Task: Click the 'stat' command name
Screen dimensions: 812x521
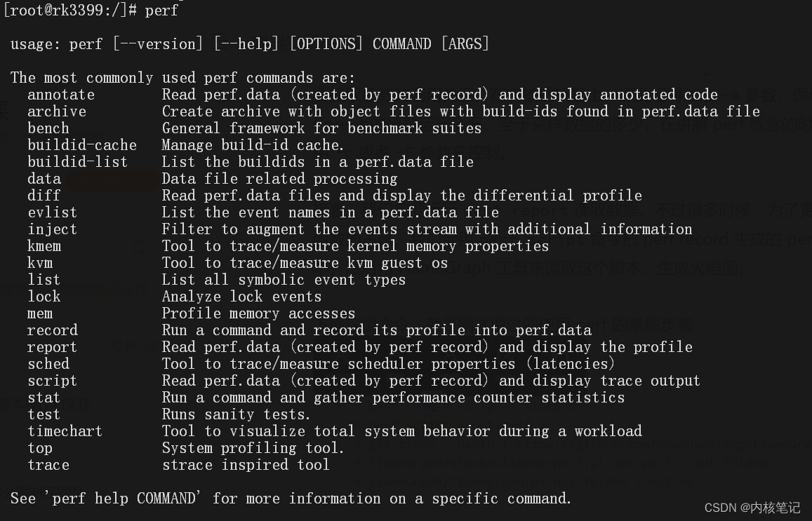Action: point(44,398)
